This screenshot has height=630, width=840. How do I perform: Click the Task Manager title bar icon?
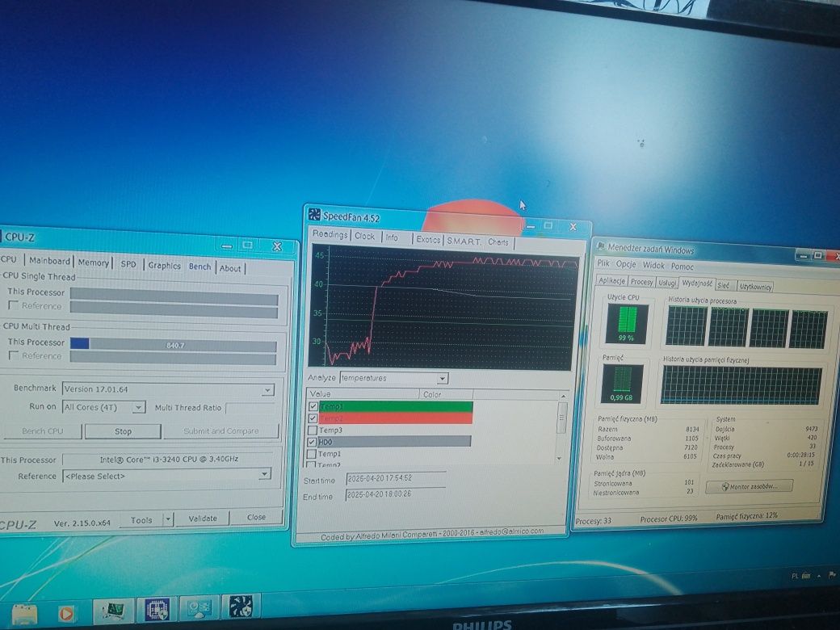click(x=600, y=246)
